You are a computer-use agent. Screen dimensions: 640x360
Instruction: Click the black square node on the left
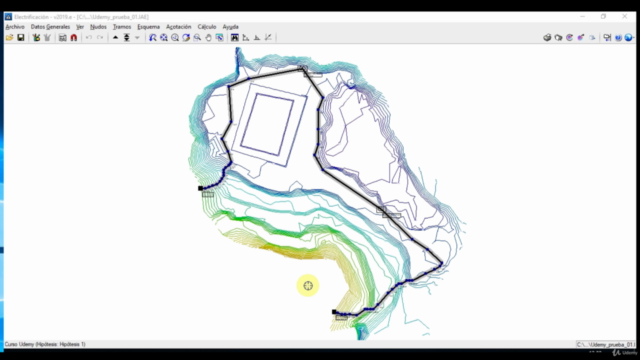pos(200,188)
